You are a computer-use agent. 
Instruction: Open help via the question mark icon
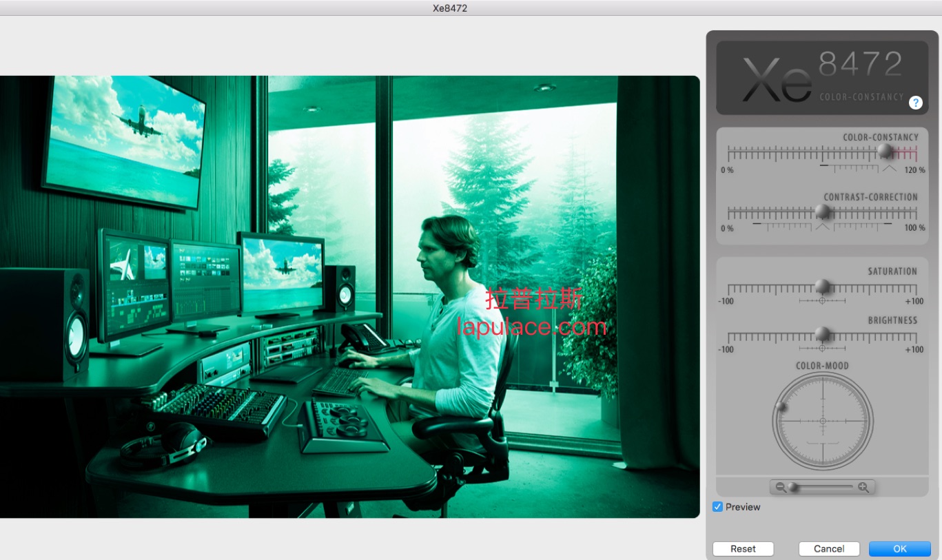coord(915,103)
